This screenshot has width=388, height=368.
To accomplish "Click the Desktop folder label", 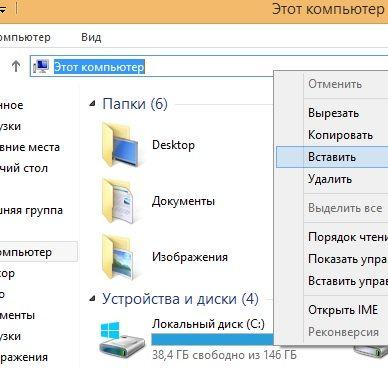I will [173, 145].
